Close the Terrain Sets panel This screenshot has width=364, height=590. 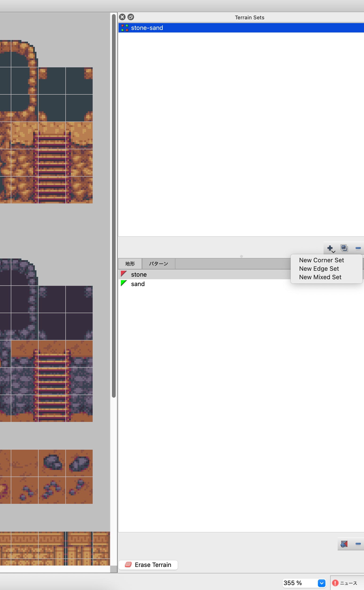(122, 17)
